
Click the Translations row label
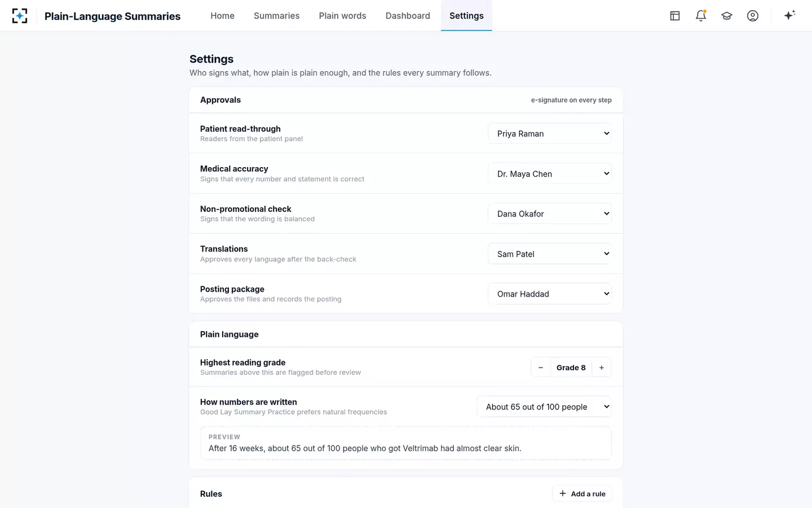click(224, 249)
